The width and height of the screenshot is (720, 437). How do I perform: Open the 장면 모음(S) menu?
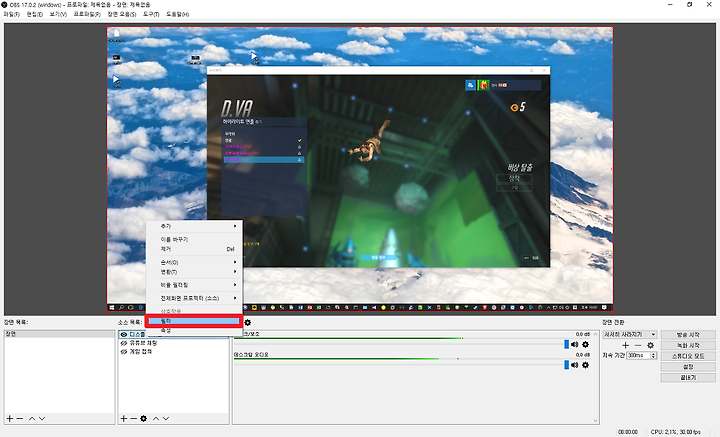pos(122,15)
